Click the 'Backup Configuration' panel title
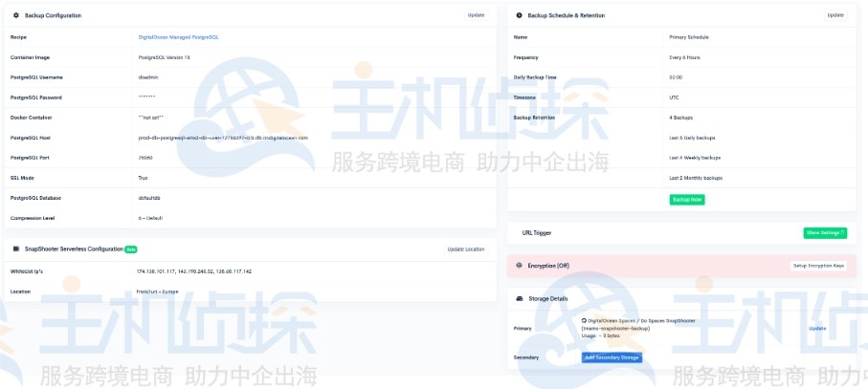Viewport: 868px width, 389px height. [x=54, y=15]
